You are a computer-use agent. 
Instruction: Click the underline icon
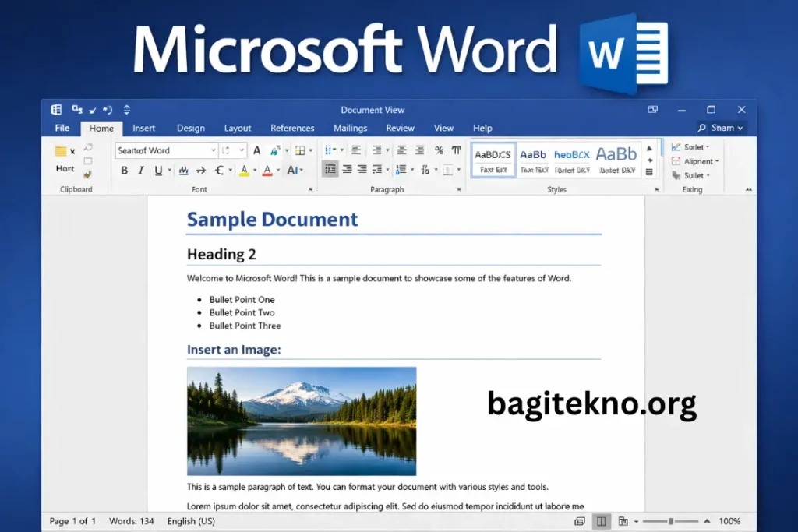[157, 170]
